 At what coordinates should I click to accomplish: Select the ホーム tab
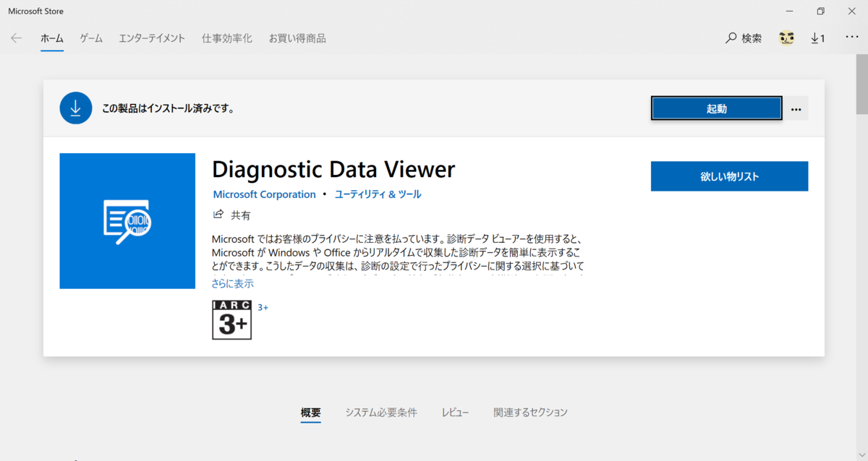point(52,38)
